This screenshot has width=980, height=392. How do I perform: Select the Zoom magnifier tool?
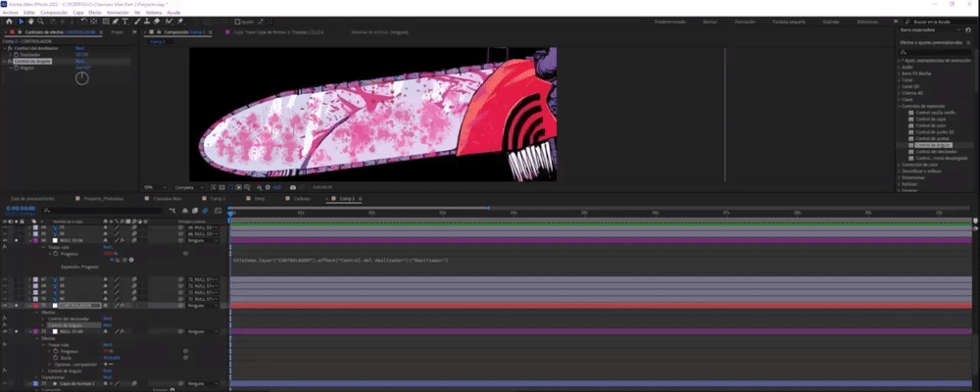coord(40,22)
